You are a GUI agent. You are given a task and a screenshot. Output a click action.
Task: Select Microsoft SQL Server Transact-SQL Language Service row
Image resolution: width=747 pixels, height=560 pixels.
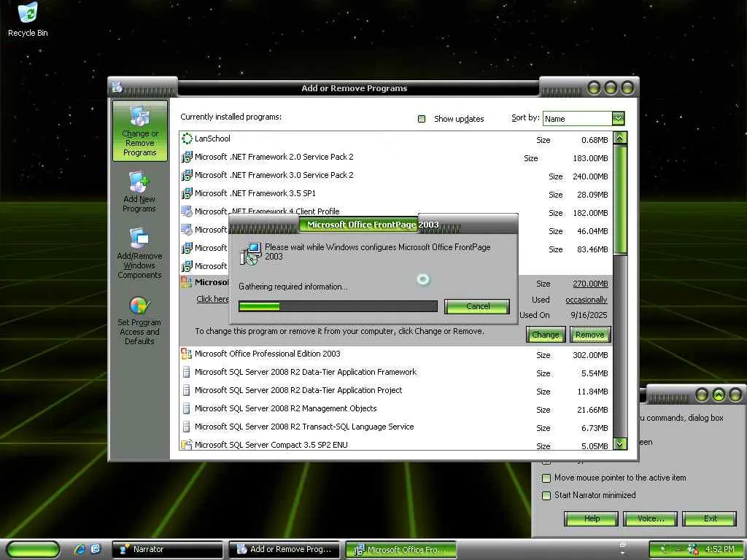396,427
